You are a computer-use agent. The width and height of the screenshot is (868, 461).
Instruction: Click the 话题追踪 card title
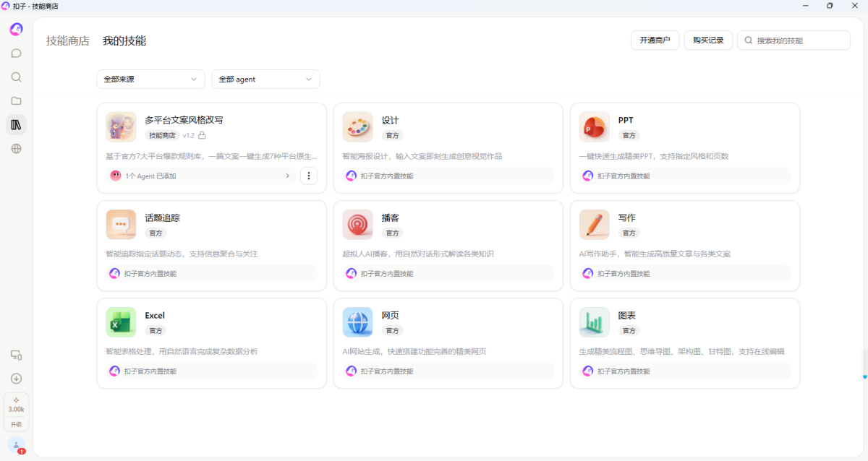(162, 218)
